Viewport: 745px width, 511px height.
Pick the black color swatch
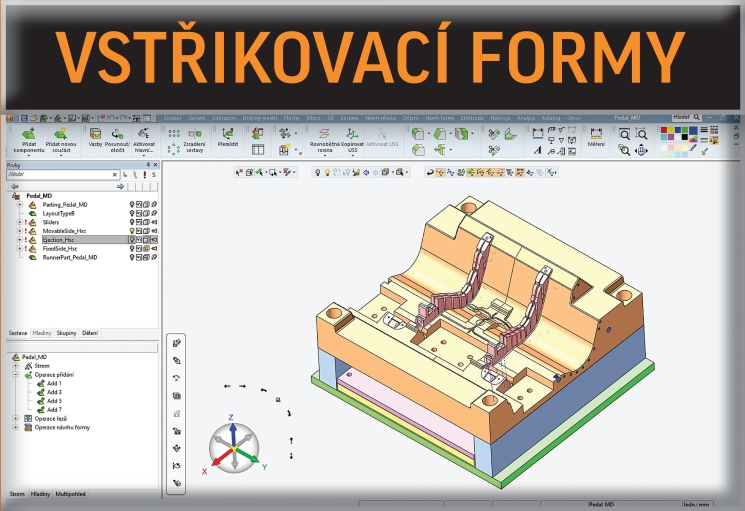(685, 137)
